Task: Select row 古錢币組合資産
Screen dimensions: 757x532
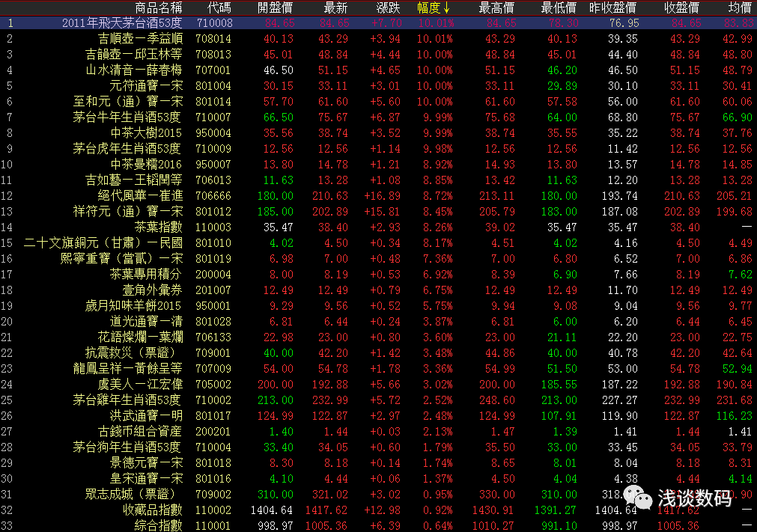Action: click(x=379, y=431)
